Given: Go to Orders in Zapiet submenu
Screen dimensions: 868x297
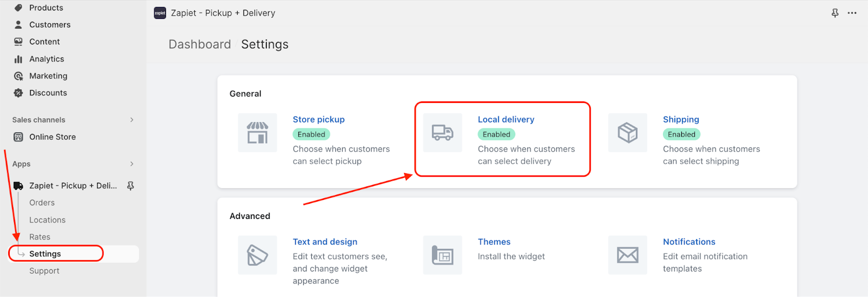Looking at the screenshot, I should pos(42,203).
